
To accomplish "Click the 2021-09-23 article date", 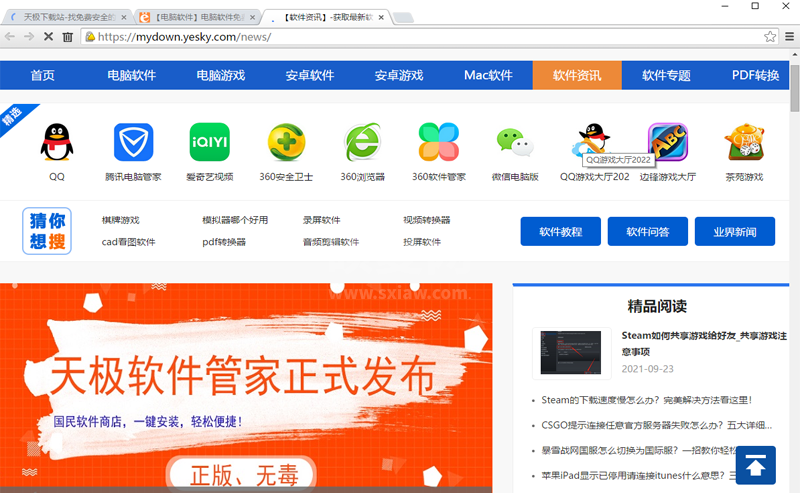I will pos(647,369).
